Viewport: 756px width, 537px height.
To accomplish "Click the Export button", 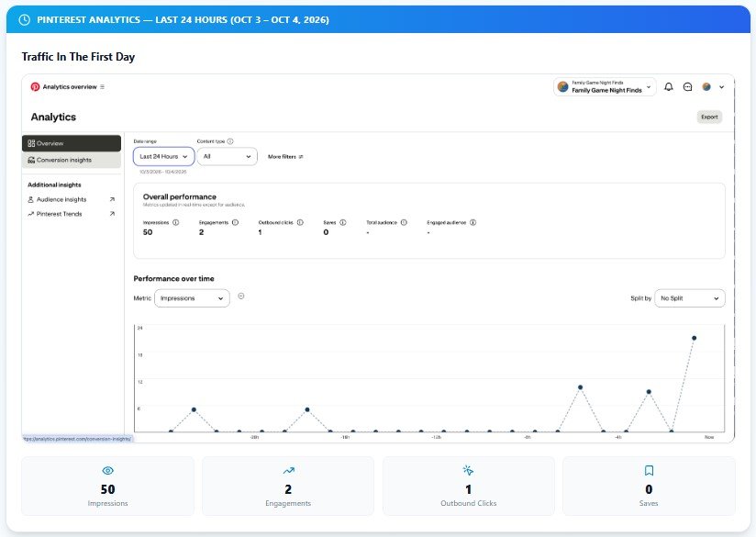I will point(709,117).
